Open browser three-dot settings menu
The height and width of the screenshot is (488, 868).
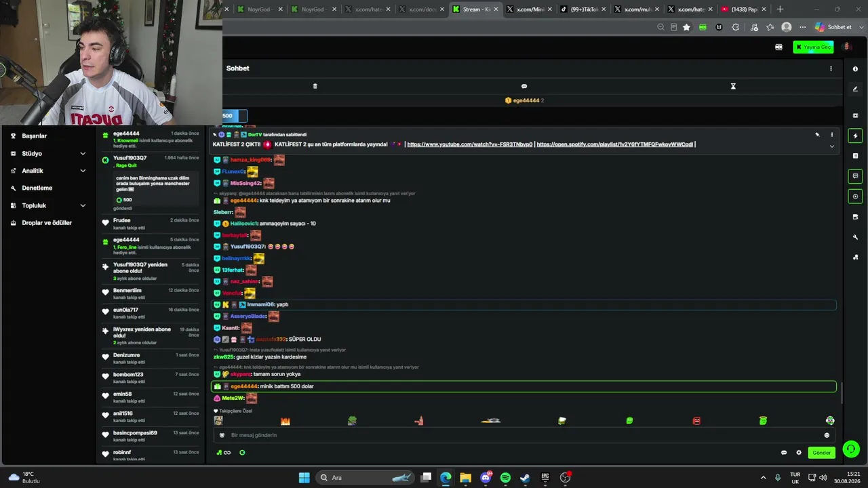point(802,27)
